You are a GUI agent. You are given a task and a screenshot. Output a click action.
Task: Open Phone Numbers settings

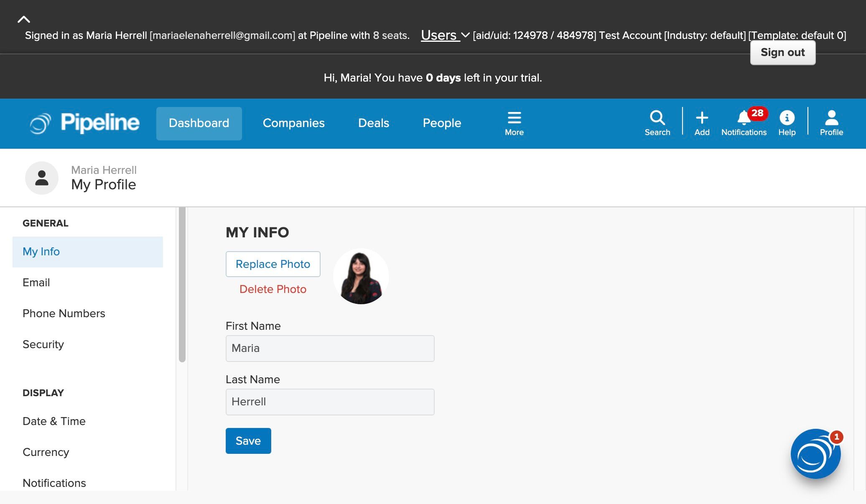(64, 313)
